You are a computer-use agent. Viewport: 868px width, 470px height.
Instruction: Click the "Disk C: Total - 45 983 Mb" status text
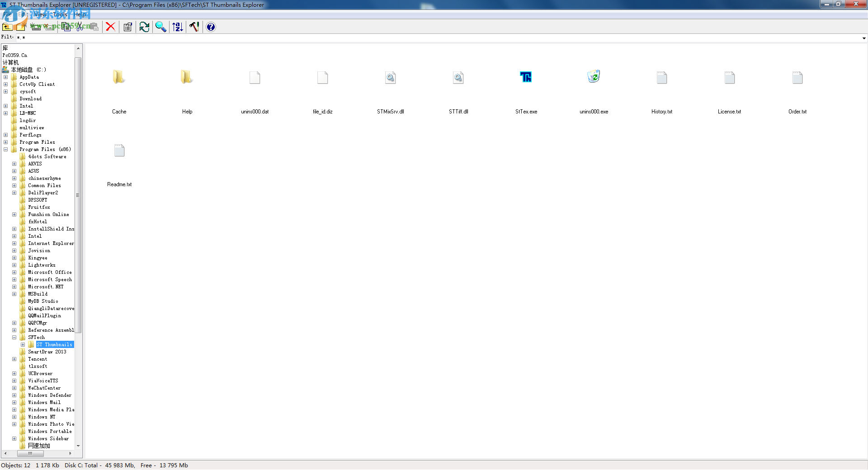(x=100, y=465)
